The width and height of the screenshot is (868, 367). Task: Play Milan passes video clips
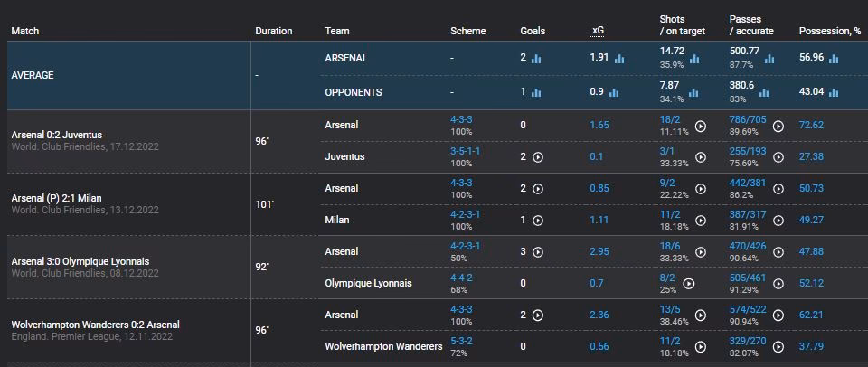778,221
